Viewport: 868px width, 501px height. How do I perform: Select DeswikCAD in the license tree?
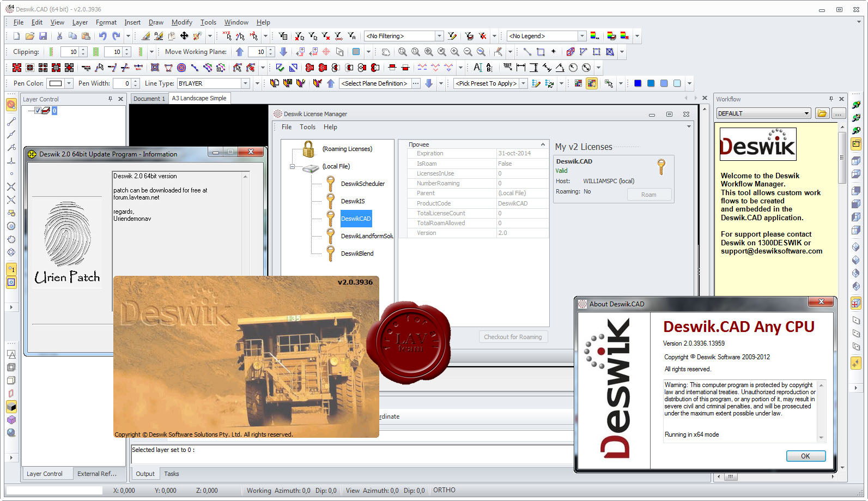pyautogui.click(x=356, y=219)
